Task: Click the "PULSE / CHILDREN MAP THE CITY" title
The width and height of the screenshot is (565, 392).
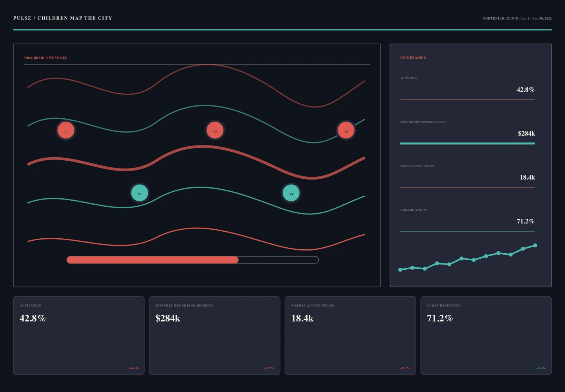Action: [x=63, y=18]
